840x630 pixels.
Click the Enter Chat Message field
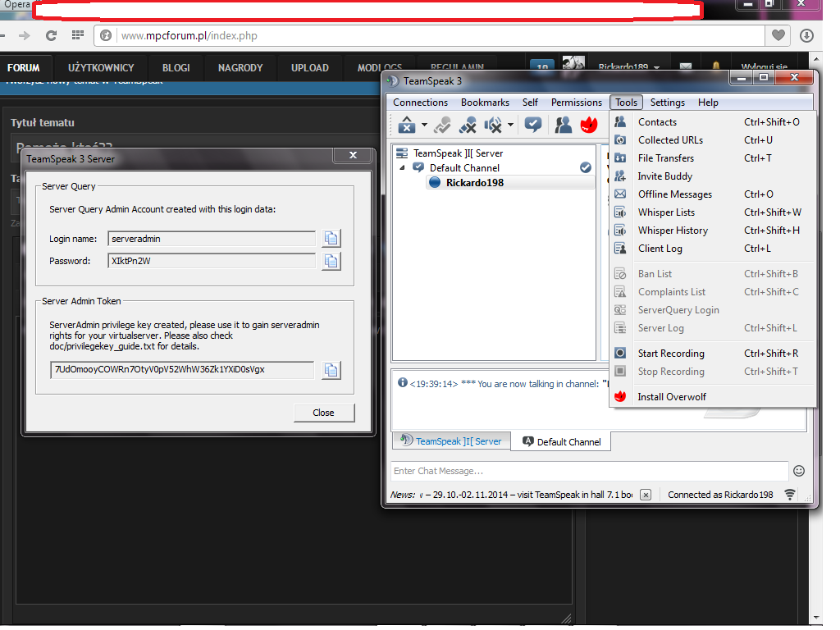(x=589, y=472)
